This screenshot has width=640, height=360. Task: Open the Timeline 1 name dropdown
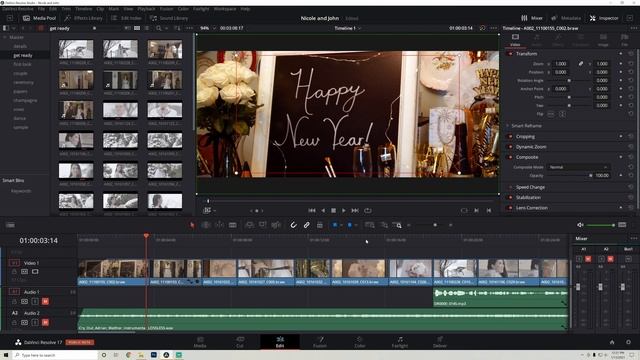[x=348, y=28]
